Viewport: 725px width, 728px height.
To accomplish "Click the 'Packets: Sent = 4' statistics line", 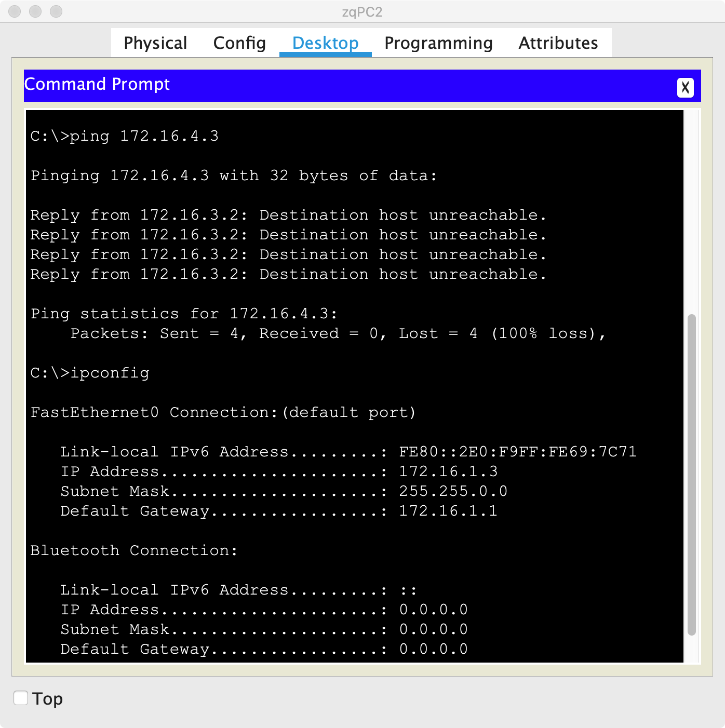I will pyautogui.click(x=338, y=333).
